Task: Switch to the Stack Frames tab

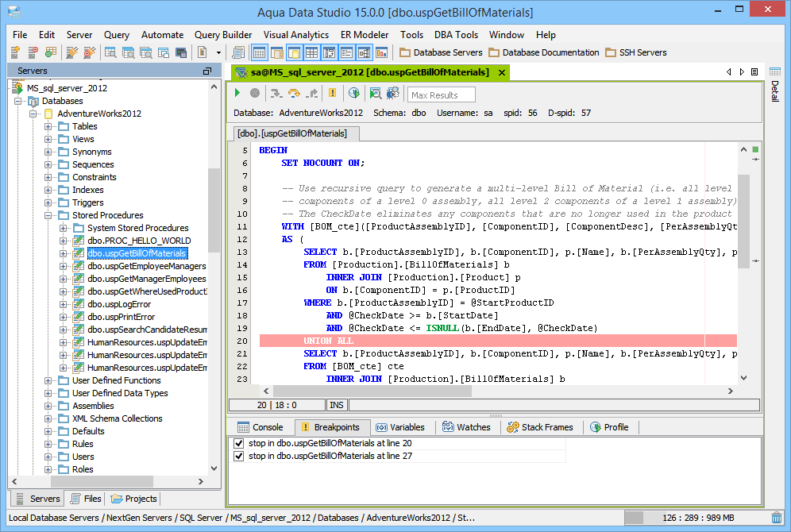Action: click(540, 427)
